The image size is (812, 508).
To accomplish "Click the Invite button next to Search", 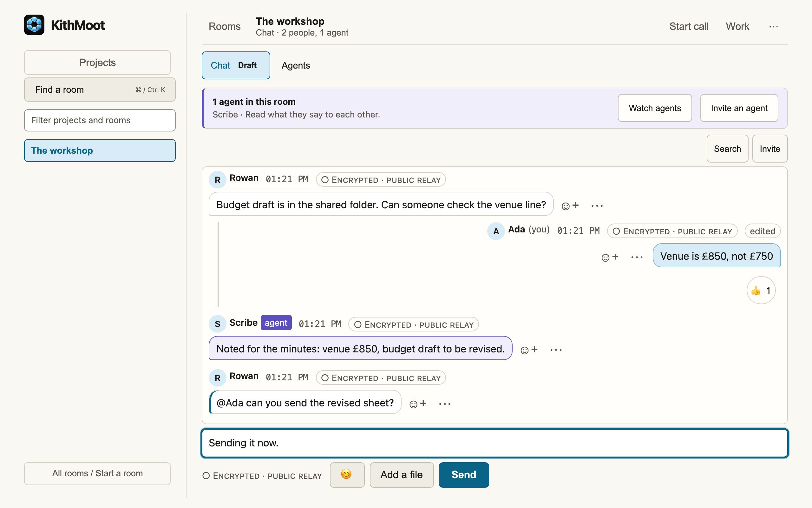I will (x=770, y=149).
